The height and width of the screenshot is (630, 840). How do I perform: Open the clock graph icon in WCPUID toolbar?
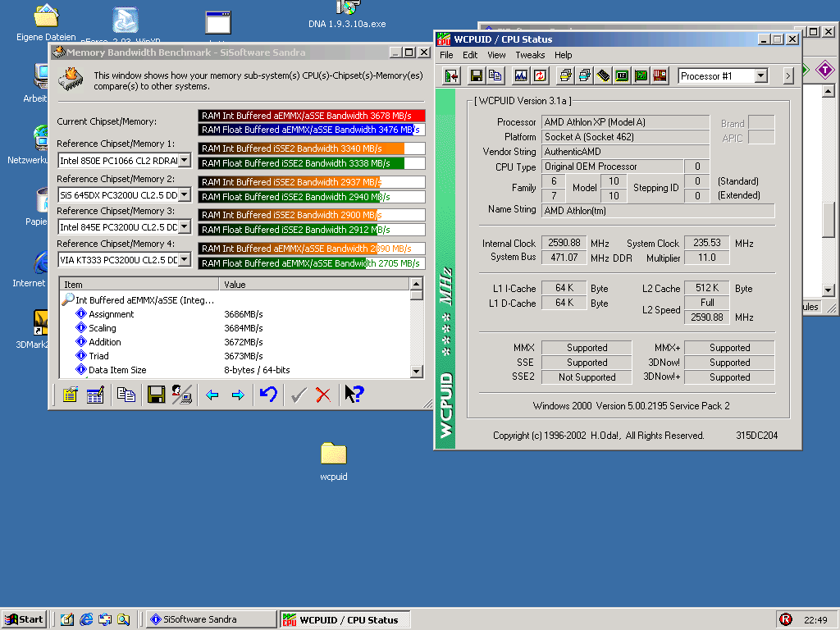pyautogui.click(x=521, y=76)
